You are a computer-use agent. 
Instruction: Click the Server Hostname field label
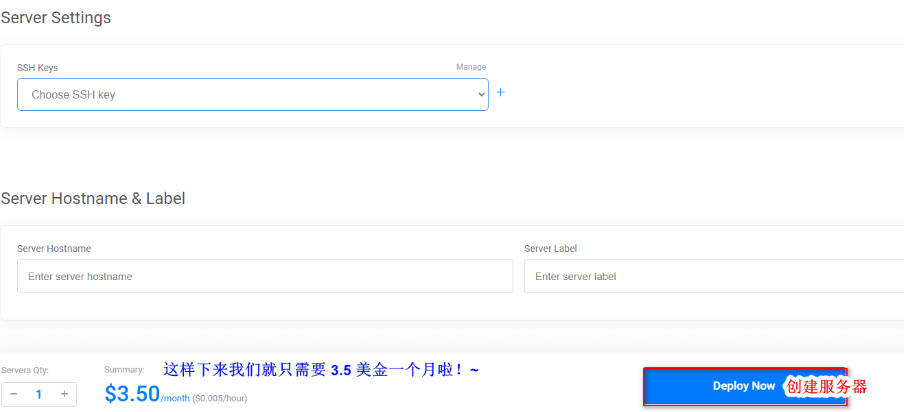54,249
